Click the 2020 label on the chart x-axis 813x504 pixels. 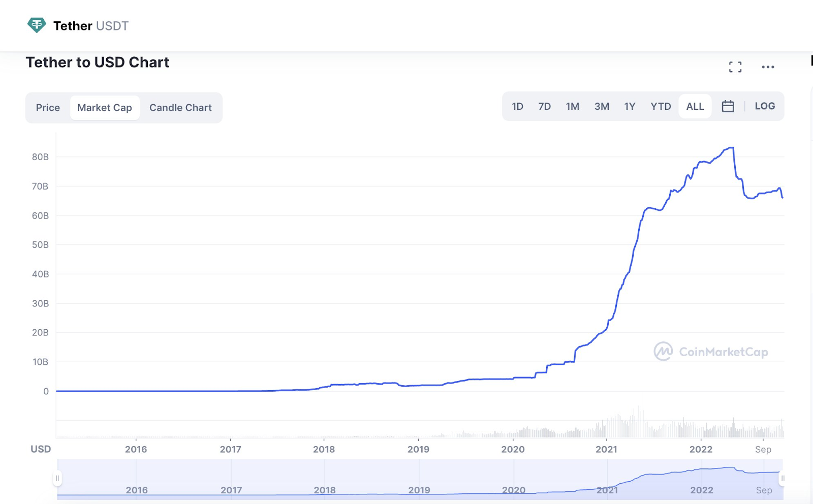pos(513,449)
